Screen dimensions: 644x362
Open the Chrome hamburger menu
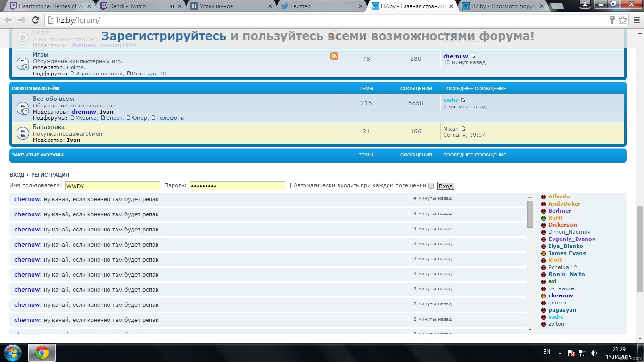[x=636, y=20]
